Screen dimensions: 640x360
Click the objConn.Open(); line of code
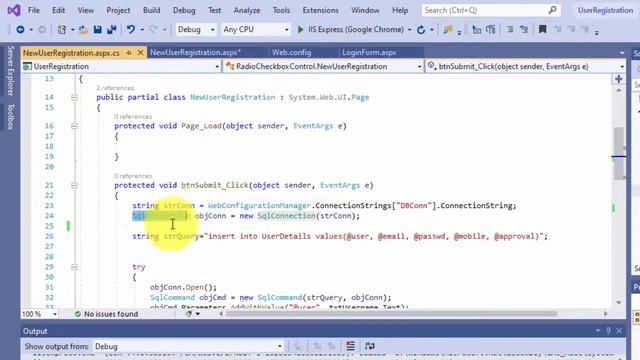183,287
